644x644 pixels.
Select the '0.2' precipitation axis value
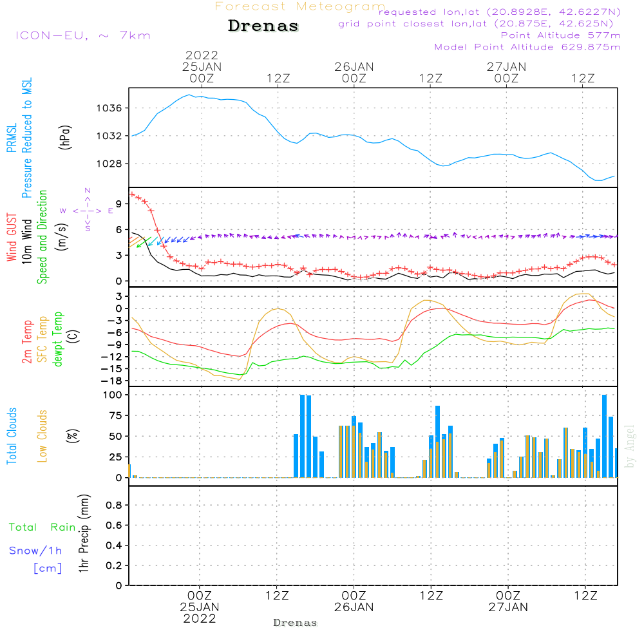[114, 565]
